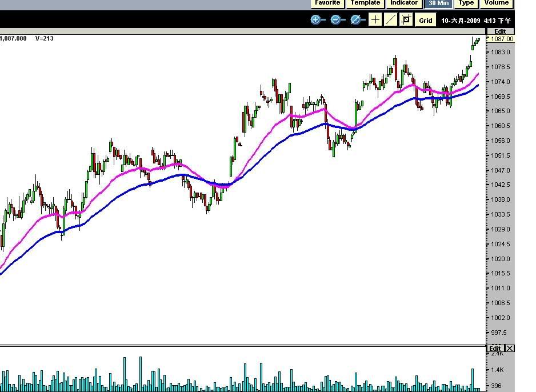The width and height of the screenshot is (536, 392).
Task: Reset zoom with the slashed magnifier icon
Action: pos(357,20)
